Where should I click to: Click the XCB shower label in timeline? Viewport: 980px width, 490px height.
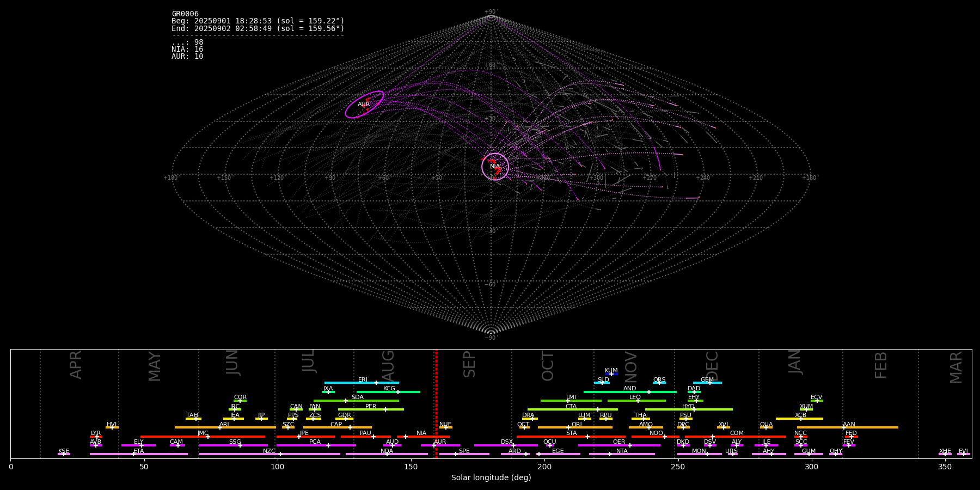click(x=800, y=415)
